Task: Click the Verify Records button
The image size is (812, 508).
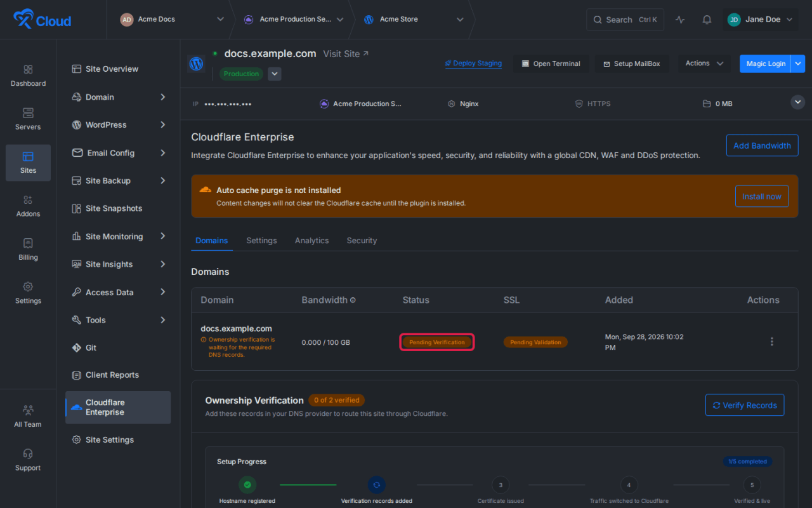Action: [745, 405]
